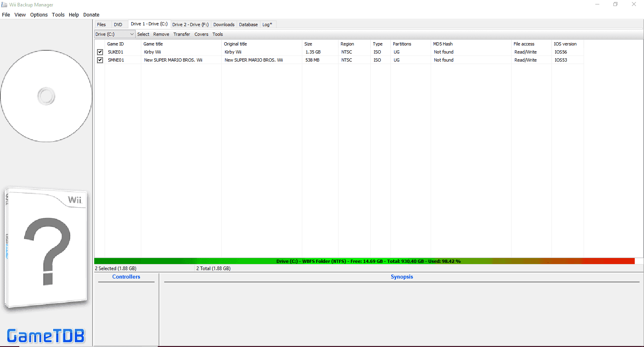Viewport: 644px width, 347px height.
Task: Open the Tools menu in the menu bar
Action: (58, 15)
